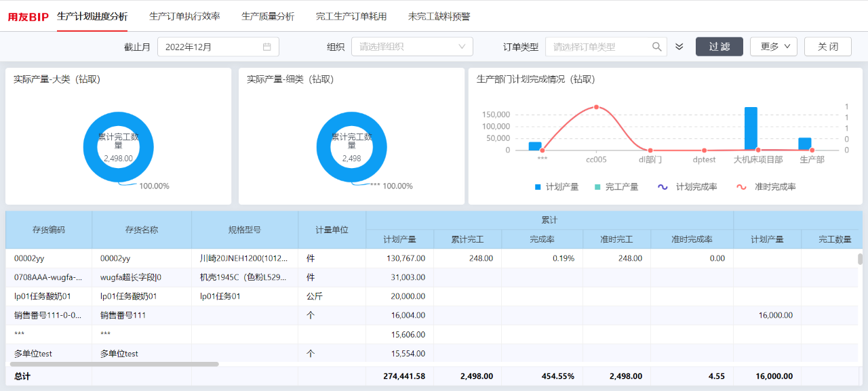Viewport: 868px width, 391px height.
Task: Click the 用友BIP logo
Action: click(x=28, y=17)
